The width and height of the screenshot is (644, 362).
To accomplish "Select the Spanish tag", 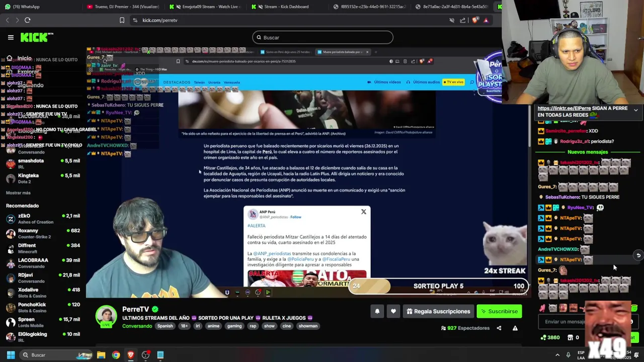I will pos(165,326).
